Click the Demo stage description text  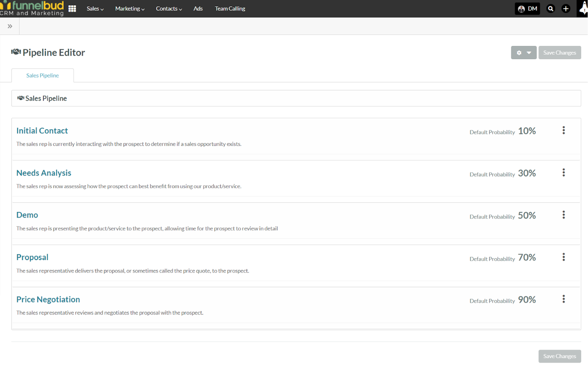pos(147,228)
